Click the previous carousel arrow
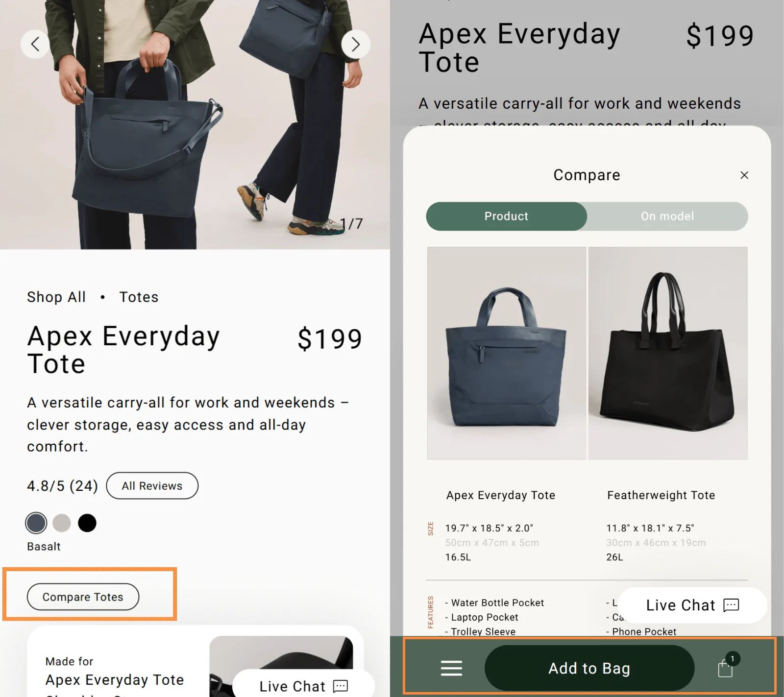This screenshot has width=784, height=697. (x=35, y=44)
